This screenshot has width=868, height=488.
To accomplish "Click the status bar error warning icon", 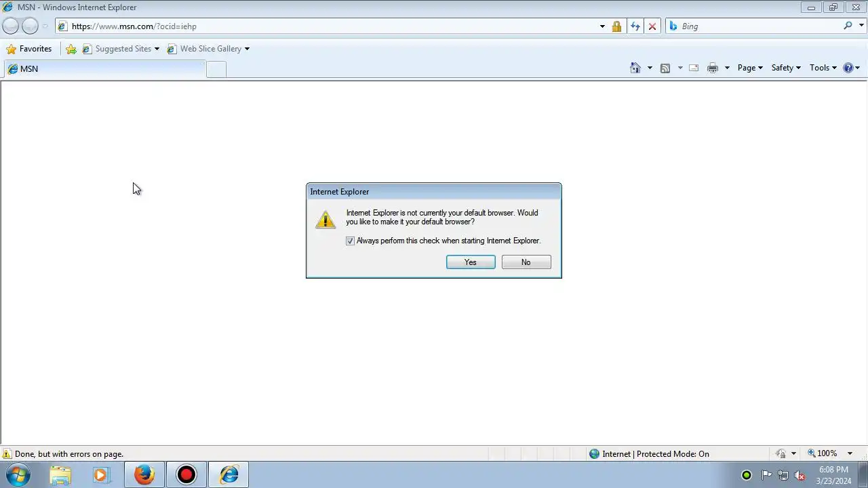I will pos(7,454).
